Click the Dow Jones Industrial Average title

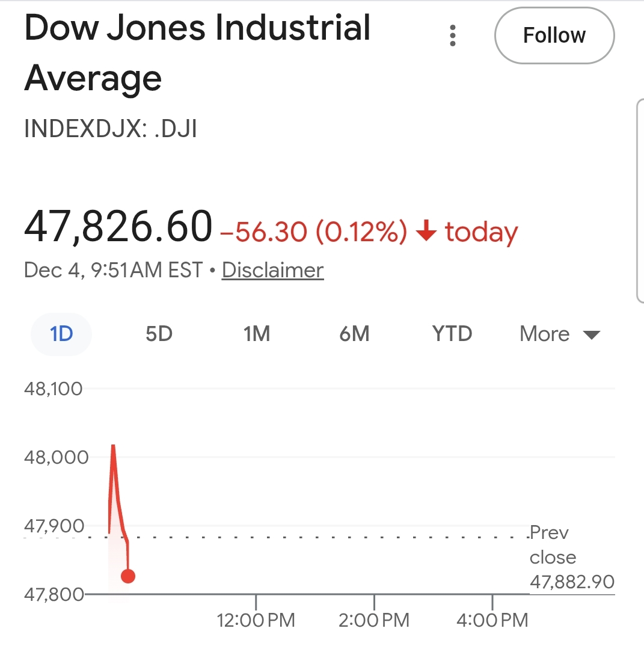point(197,52)
